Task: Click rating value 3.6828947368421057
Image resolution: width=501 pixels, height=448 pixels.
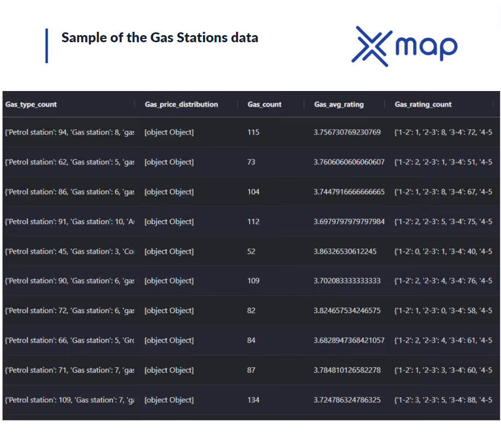Action: coord(349,340)
